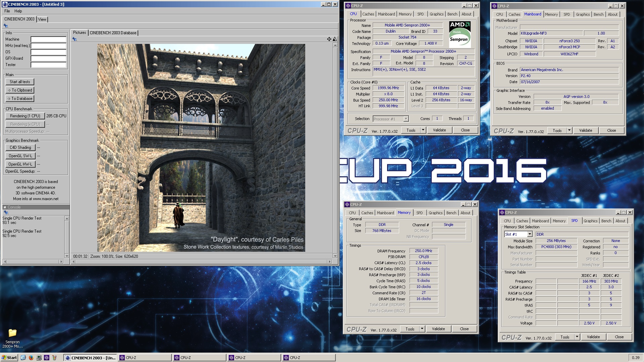644x362 pixels.
Task: Click the small square icon beside the Console title
Action: pyautogui.click(x=5, y=207)
